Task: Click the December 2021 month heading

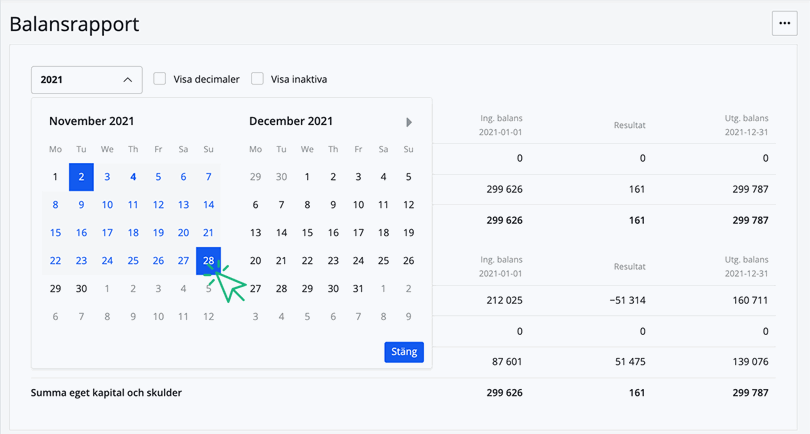Action: pyautogui.click(x=291, y=122)
